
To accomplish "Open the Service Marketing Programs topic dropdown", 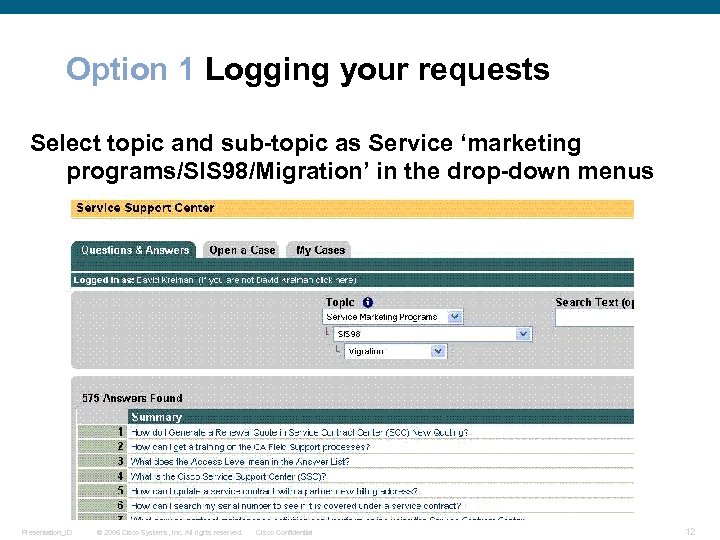I will 393,317.
